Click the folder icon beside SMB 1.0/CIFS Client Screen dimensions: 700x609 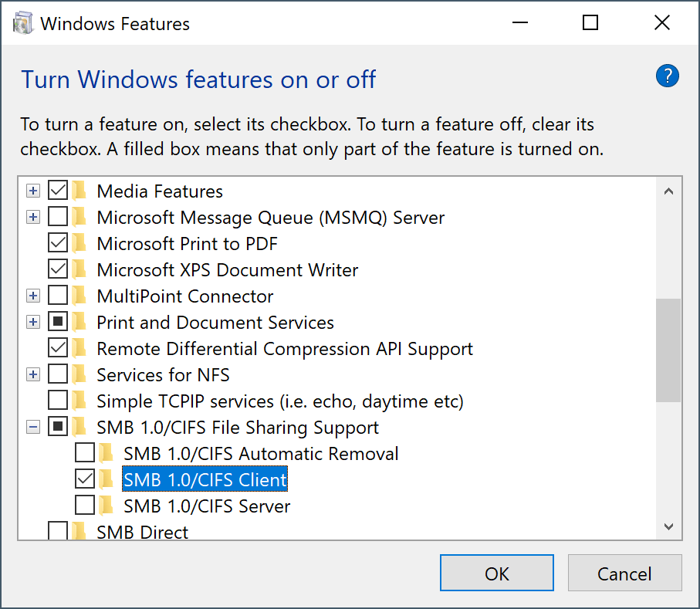pos(107,479)
